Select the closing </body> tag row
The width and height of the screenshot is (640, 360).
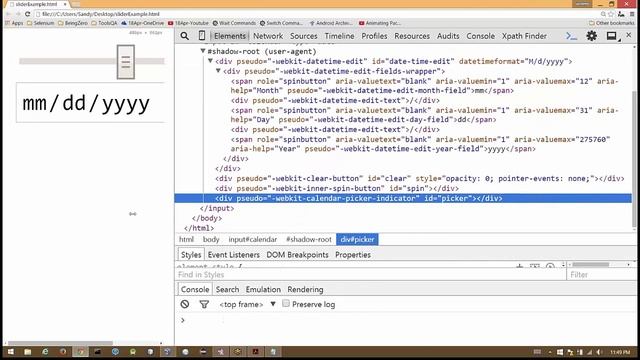207,218
